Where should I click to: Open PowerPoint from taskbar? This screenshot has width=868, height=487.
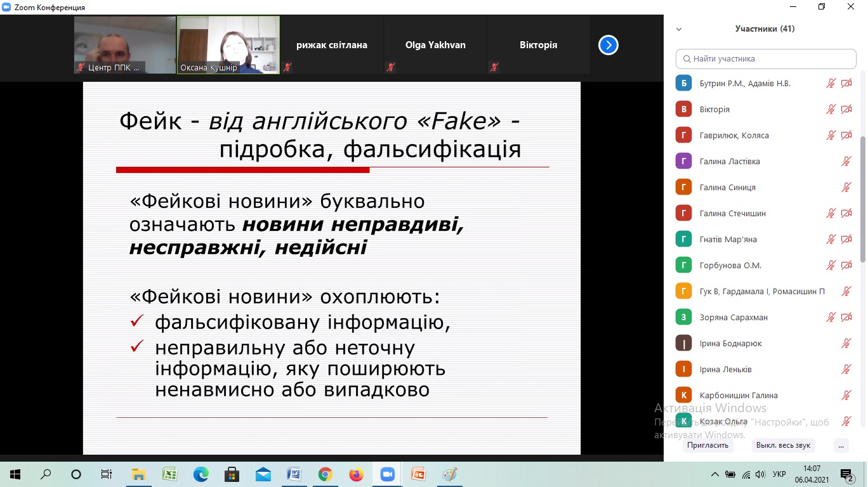point(418,474)
